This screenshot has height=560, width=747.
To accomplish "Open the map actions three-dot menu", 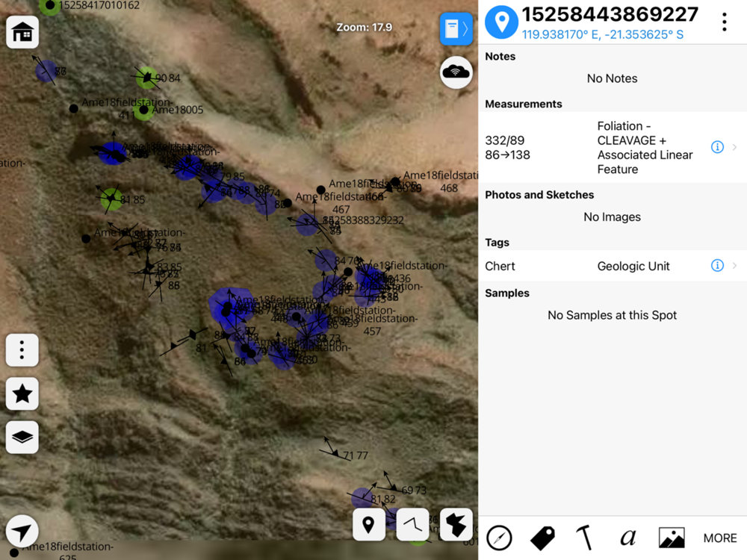I will (22, 350).
